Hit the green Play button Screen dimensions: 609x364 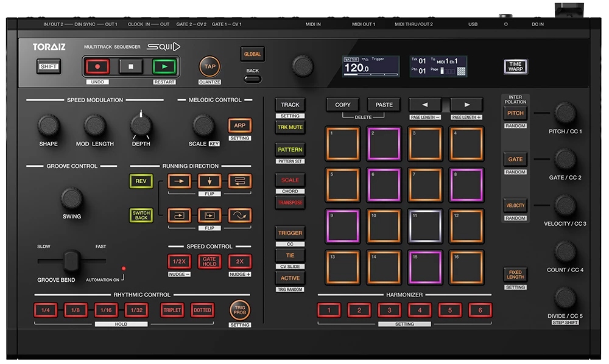(x=164, y=67)
